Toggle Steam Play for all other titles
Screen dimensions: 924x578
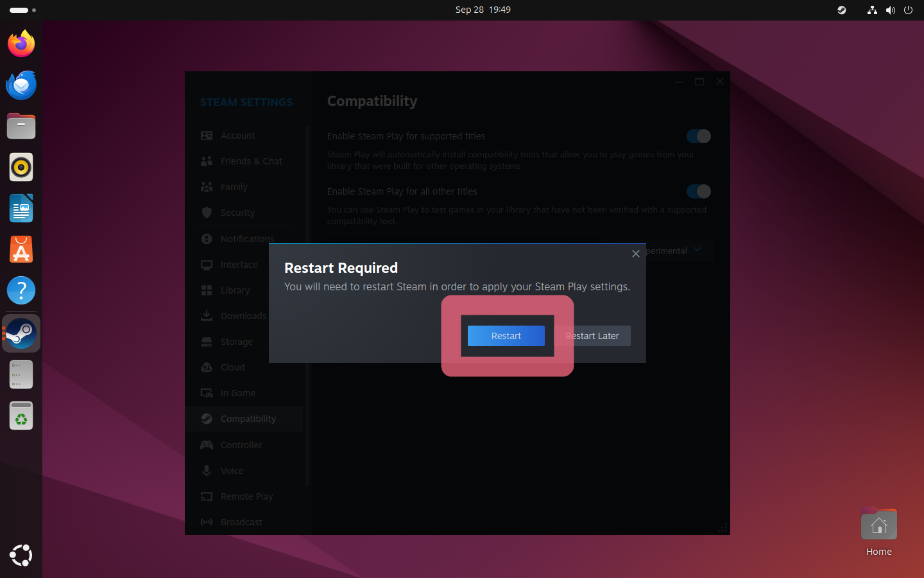[x=698, y=191]
